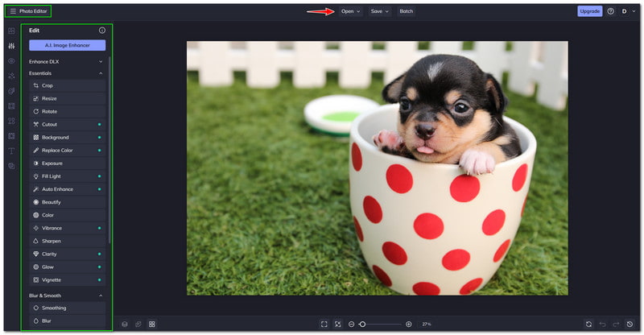Open the Frames sidebar icon
The image size is (644, 335).
coord(11,106)
